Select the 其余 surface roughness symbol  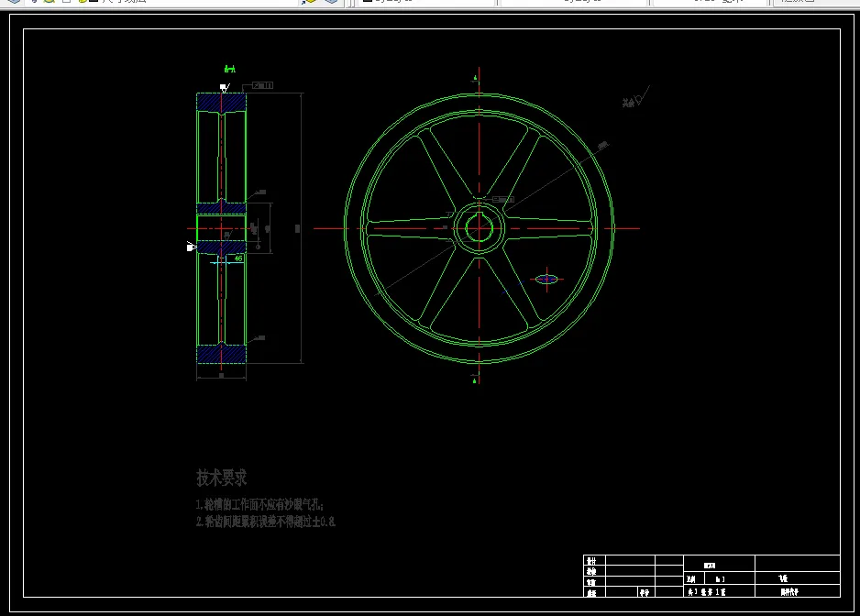tap(635, 97)
